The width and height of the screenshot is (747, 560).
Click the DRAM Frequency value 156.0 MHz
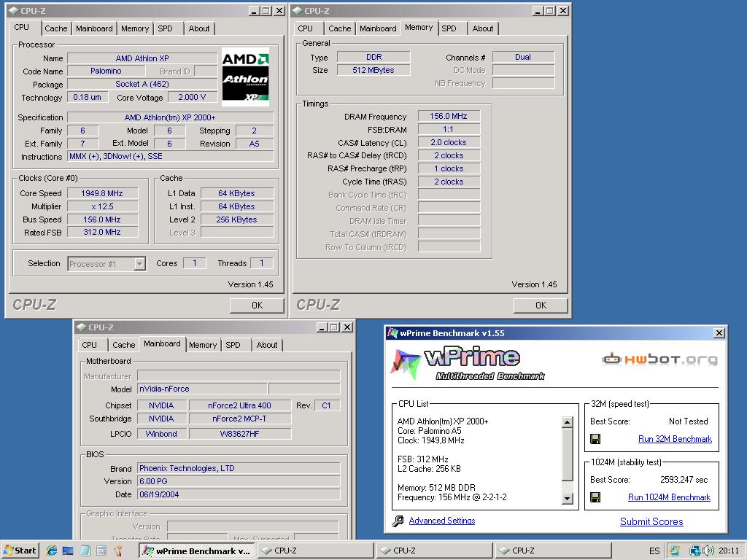pos(449,116)
